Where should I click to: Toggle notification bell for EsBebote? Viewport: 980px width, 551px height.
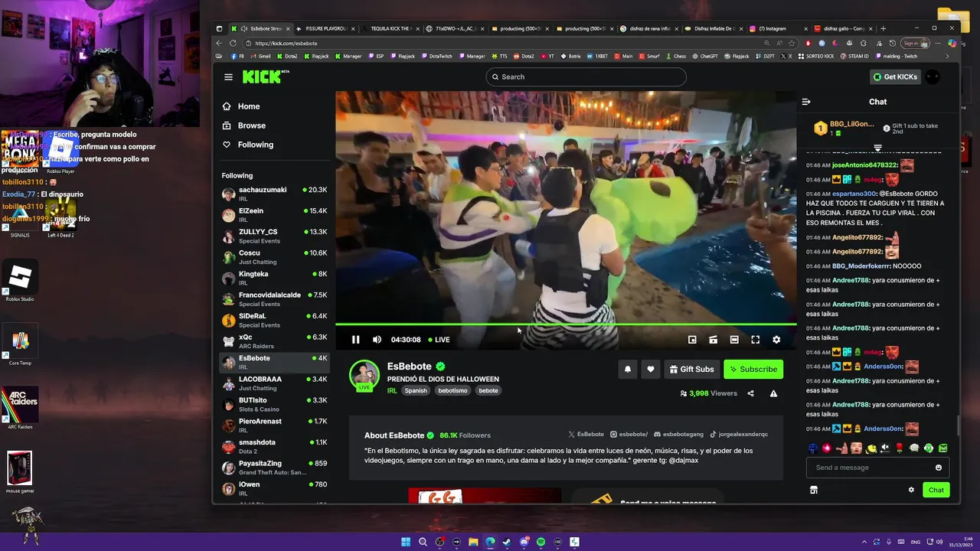(x=628, y=369)
